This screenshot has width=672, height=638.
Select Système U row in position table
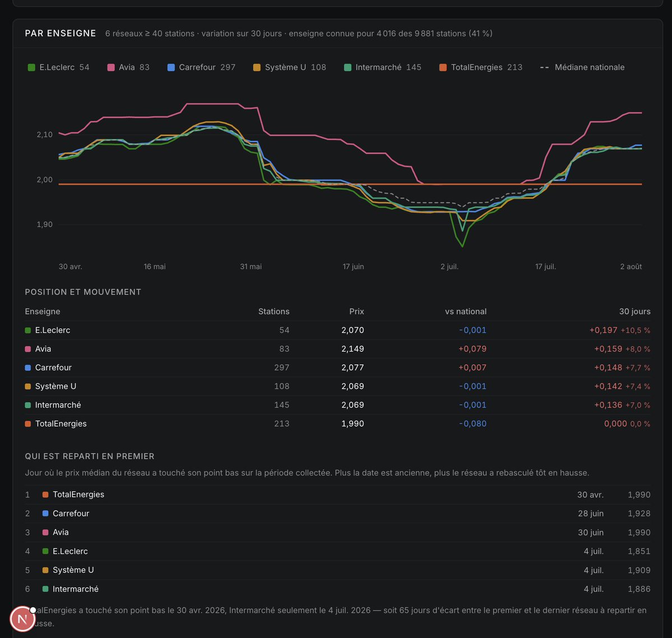[338, 386]
